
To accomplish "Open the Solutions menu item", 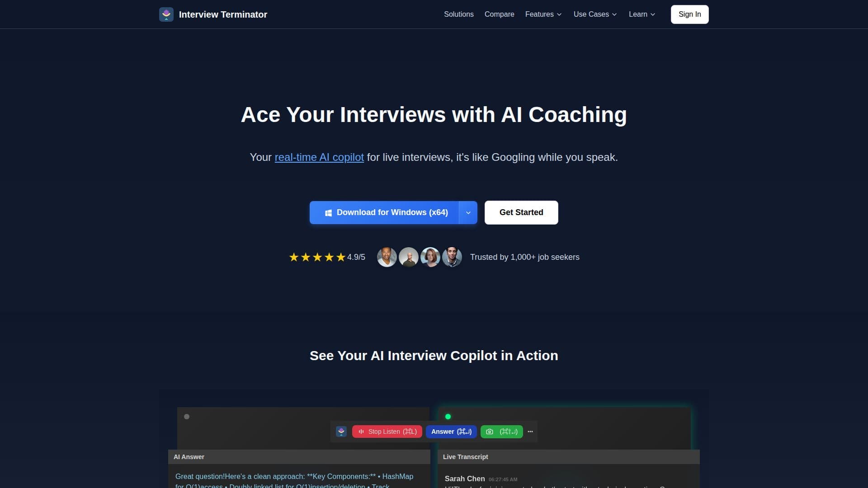I will click(x=459, y=14).
